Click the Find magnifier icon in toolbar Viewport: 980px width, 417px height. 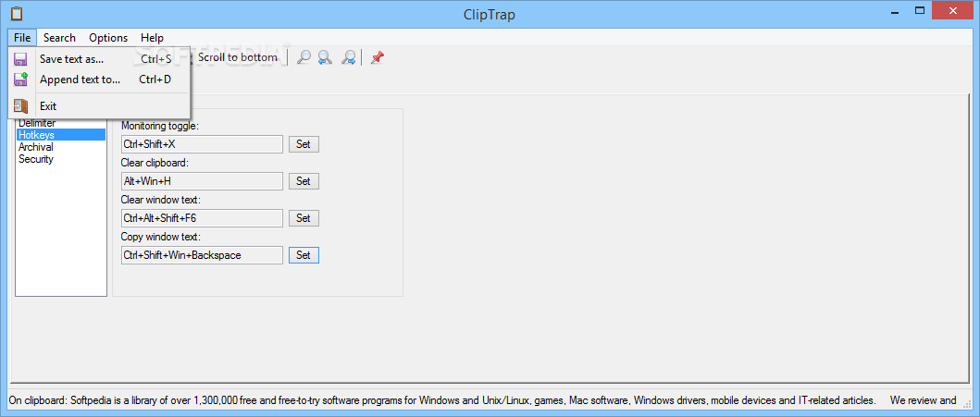tap(304, 58)
